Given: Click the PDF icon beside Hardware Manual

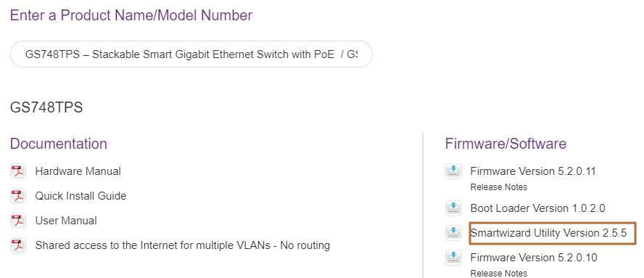Looking at the screenshot, I should pos(18,171).
